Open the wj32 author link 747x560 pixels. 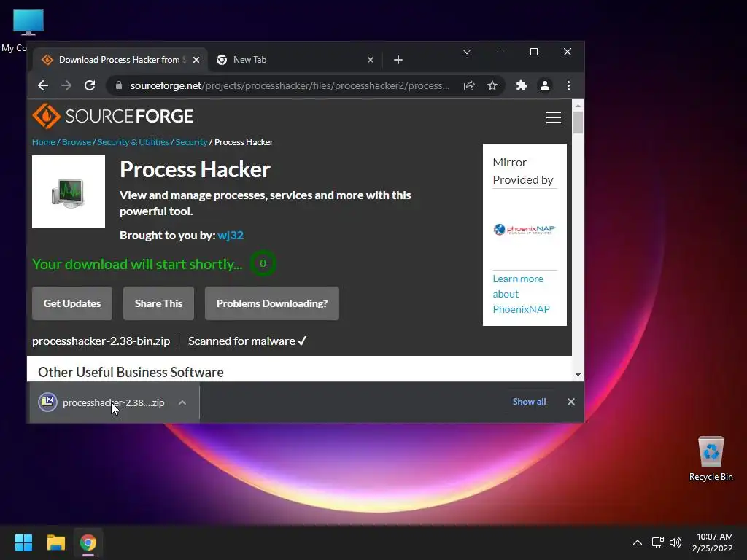(231, 236)
